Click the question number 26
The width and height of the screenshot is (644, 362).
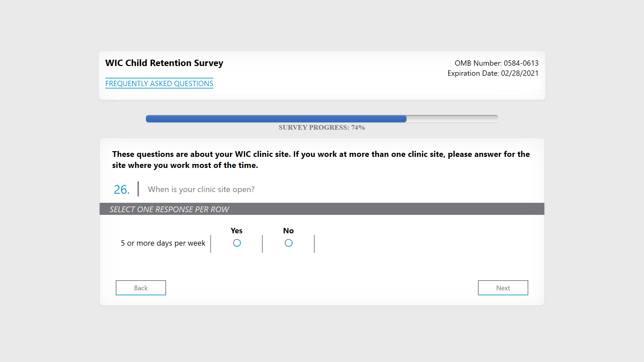[x=121, y=190]
